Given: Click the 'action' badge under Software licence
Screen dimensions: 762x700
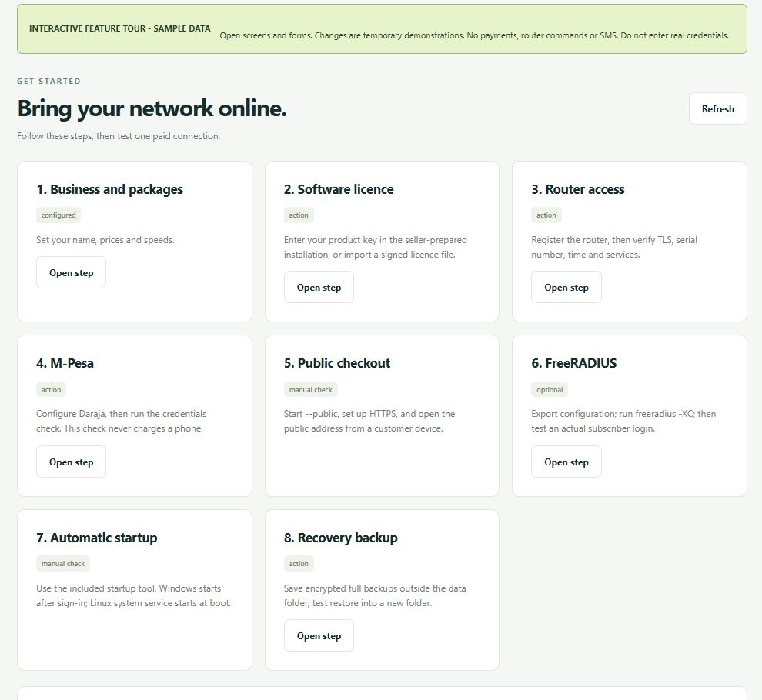Looking at the screenshot, I should pyautogui.click(x=299, y=215).
